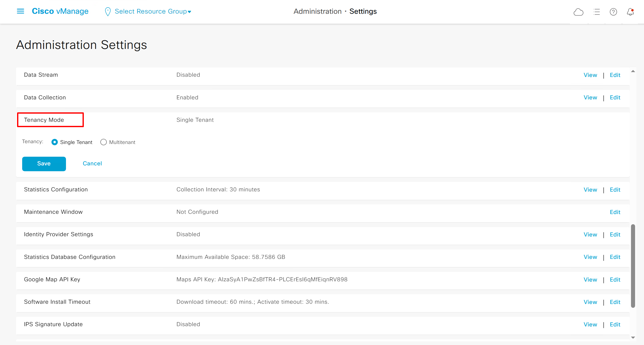Viewport: 644px width, 345px height.
Task: Edit the Maintenance Window setting
Action: pyautogui.click(x=615, y=212)
